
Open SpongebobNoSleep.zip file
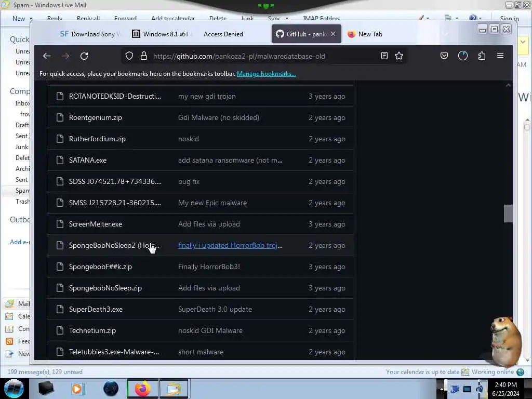pos(105,288)
